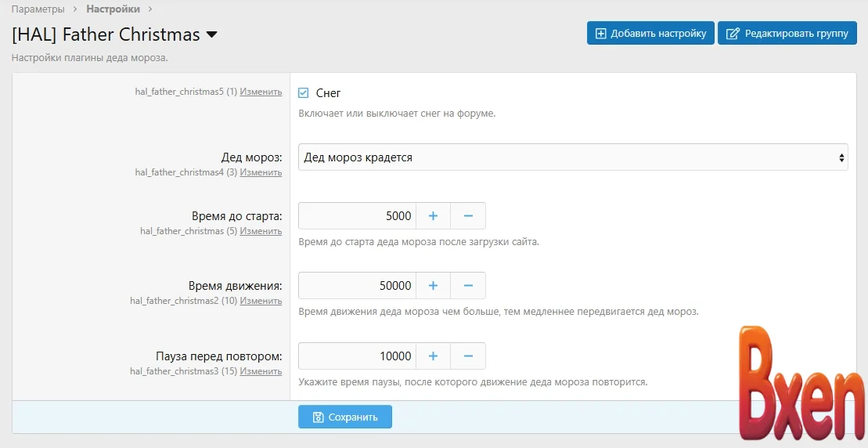Image resolution: width=868 pixels, height=448 pixels.
Task: Click Изменить link for hal_father_christmas2
Action: click(261, 301)
